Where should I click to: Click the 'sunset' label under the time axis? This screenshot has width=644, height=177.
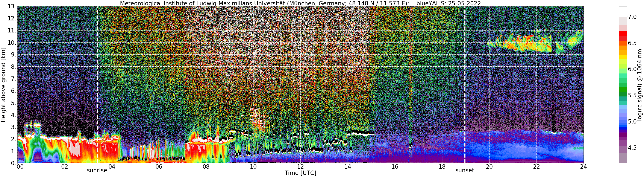465,171
